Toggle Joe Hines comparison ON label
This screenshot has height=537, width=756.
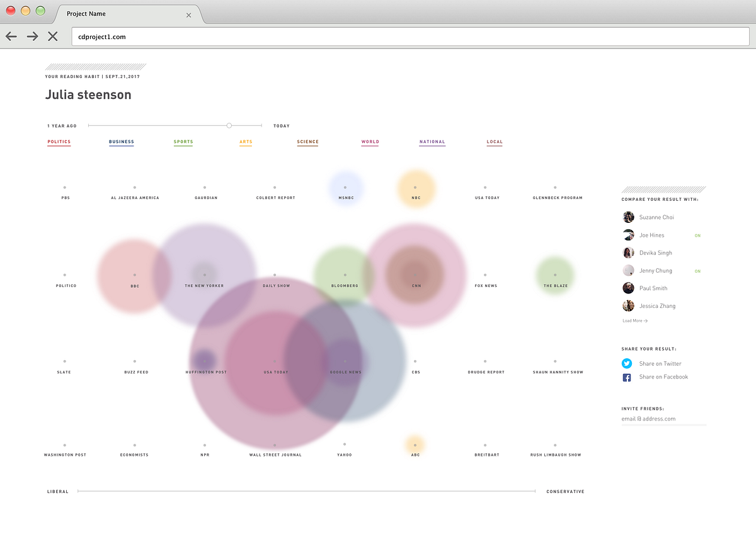point(697,235)
